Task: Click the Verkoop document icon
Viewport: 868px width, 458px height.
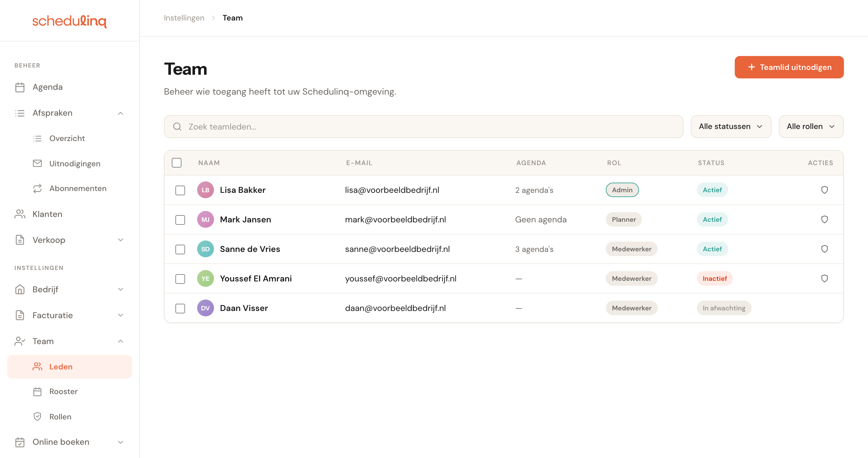Action: click(20, 240)
